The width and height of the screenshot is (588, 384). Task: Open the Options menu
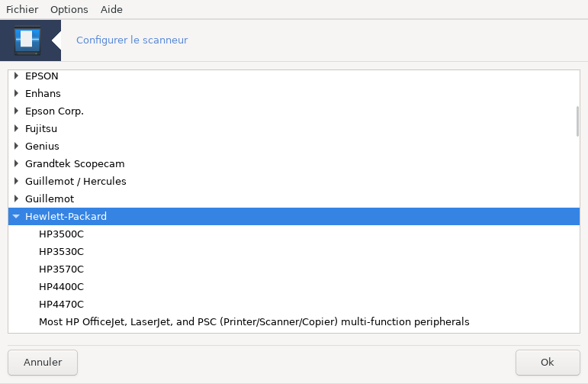(69, 10)
